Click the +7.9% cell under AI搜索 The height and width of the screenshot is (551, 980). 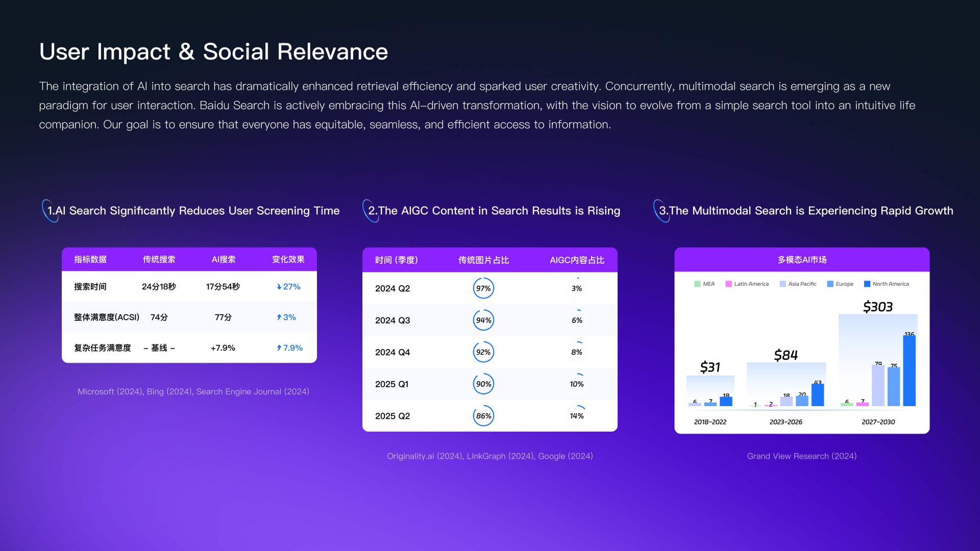(x=223, y=348)
